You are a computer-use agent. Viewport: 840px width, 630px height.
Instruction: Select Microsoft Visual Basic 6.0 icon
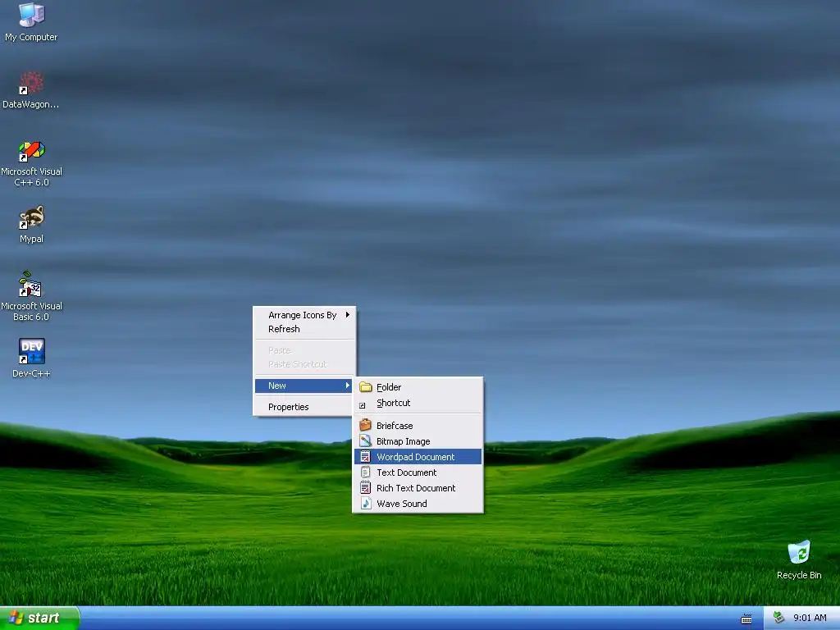tap(31, 297)
